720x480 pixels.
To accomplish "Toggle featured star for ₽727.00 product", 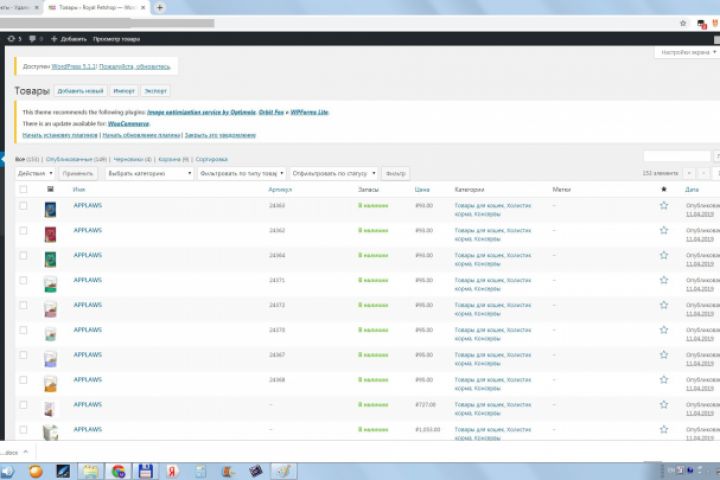I will (x=664, y=404).
